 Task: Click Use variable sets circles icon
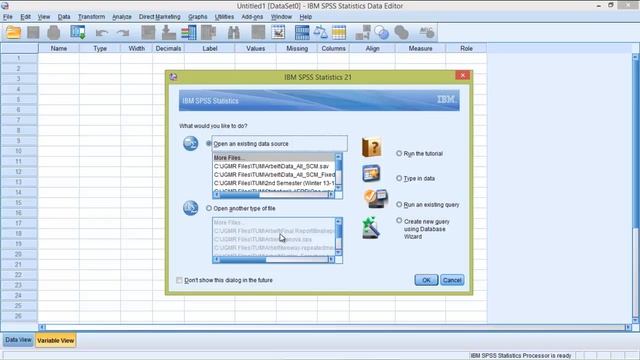(382, 32)
